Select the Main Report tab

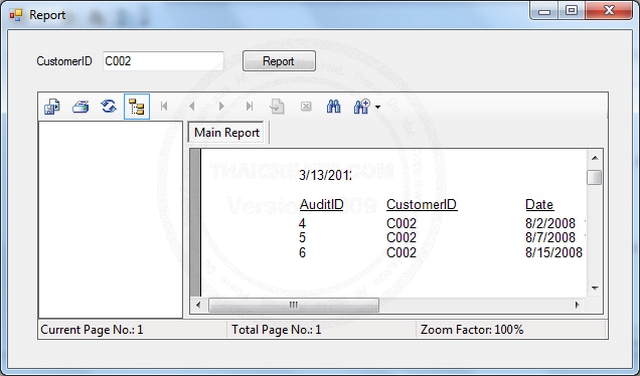click(x=227, y=132)
